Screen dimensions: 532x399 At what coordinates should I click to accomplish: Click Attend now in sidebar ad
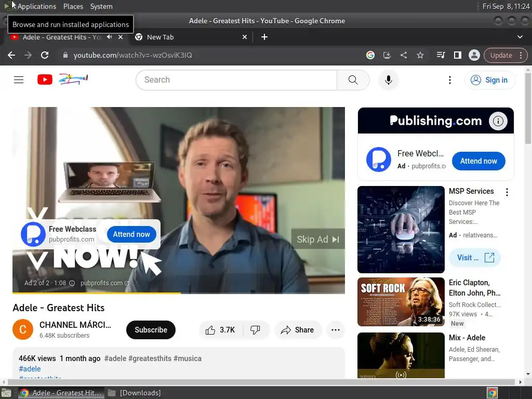pyautogui.click(x=478, y=161)
